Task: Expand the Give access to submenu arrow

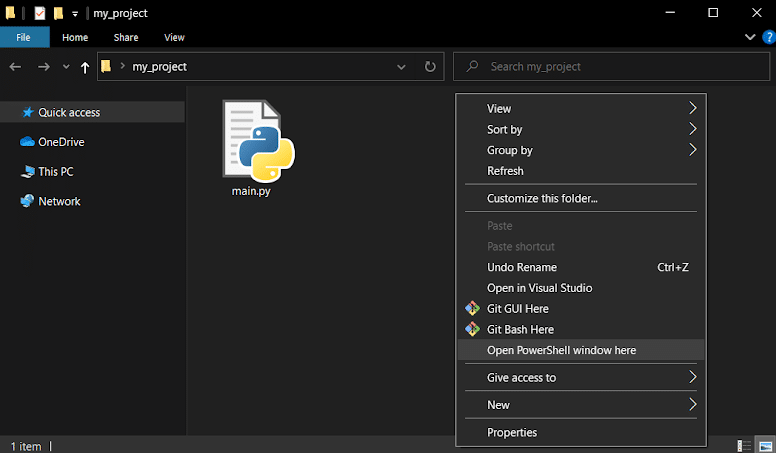Action: [693, 377]
